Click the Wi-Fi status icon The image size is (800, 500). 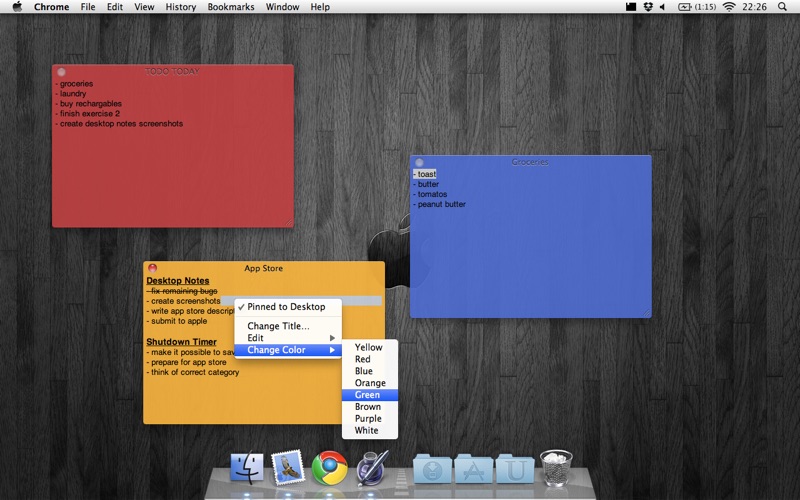tap(729, 7)
